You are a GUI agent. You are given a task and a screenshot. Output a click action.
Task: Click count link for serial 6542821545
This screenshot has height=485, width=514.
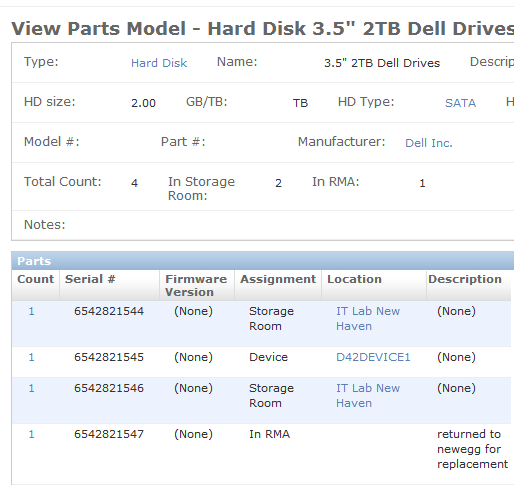pos(31,357)
